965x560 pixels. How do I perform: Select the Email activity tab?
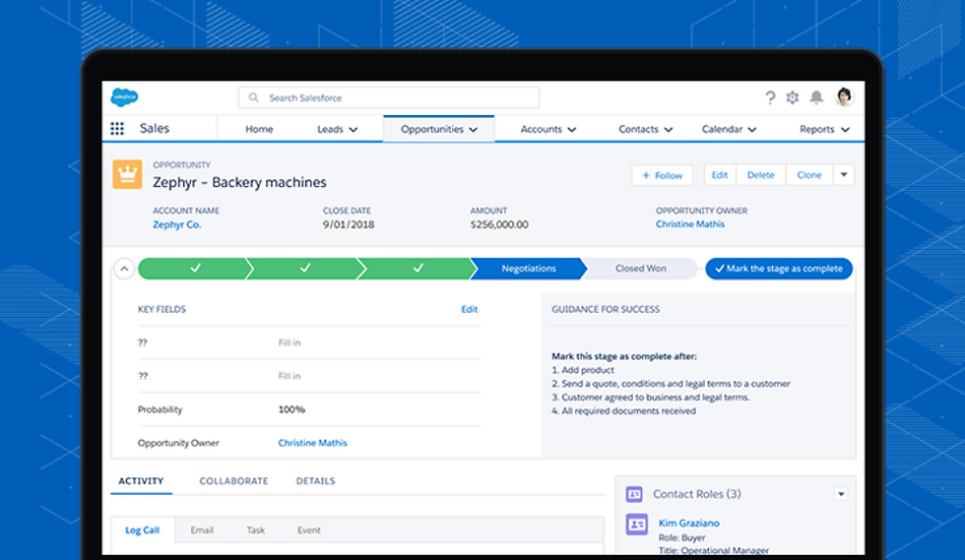(202, 529)
